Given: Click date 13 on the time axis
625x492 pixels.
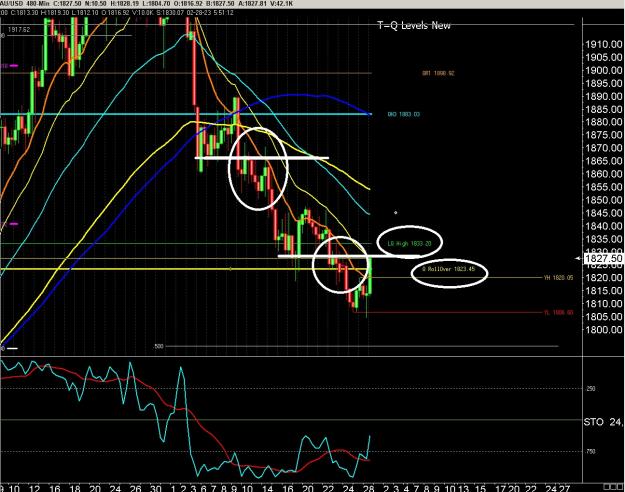Looking at the screenshot, I should point(464,488).
